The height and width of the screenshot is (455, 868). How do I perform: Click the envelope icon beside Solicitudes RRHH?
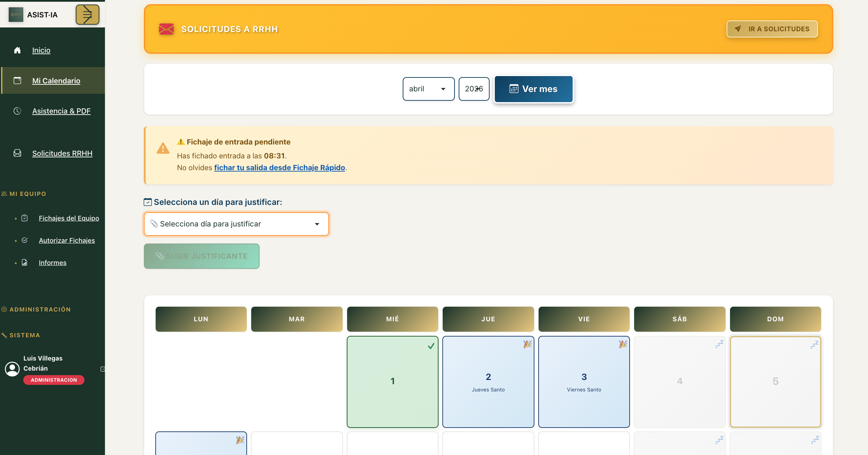tap(17, 153)
